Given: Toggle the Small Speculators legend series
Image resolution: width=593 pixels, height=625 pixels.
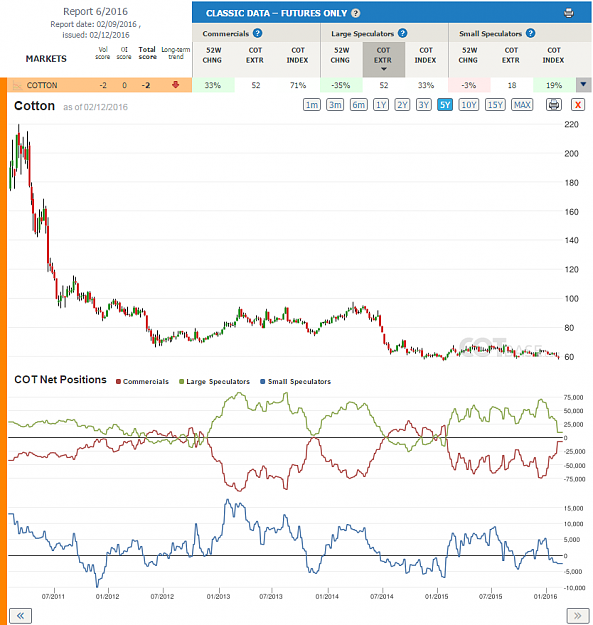Looking at the screenshot, I should tap(295, 381).
